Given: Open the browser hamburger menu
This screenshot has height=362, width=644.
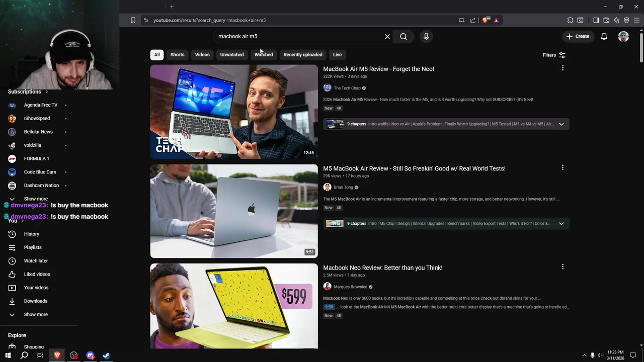Looking at the screenshot, I should [637, 20].
